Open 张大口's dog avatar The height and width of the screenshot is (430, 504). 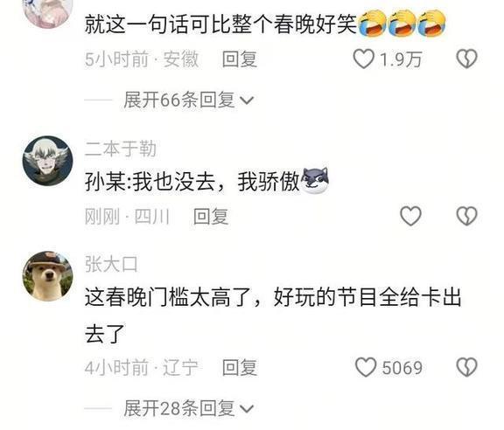click(47, 276)
